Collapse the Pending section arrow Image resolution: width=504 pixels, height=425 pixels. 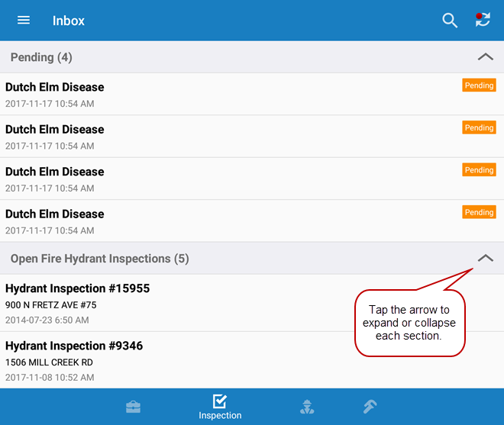click(x=485, y=57)
